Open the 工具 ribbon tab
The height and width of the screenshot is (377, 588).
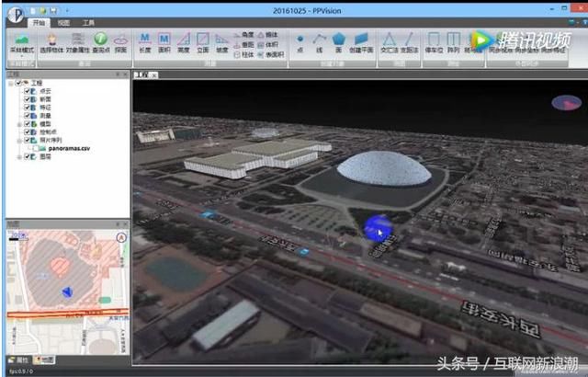coord(88,21)
